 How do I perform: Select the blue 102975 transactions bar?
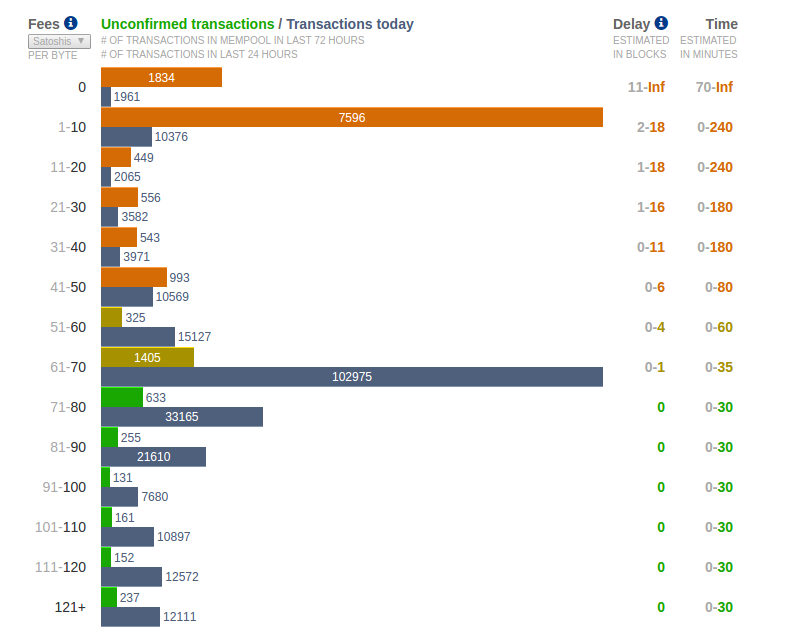click(x=351, y=377)
